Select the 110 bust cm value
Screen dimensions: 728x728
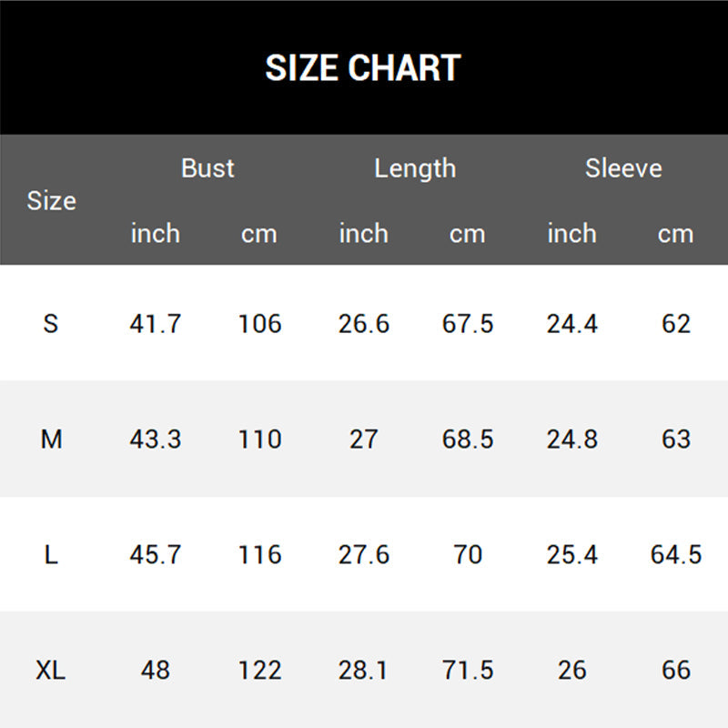tap(259, 439)
